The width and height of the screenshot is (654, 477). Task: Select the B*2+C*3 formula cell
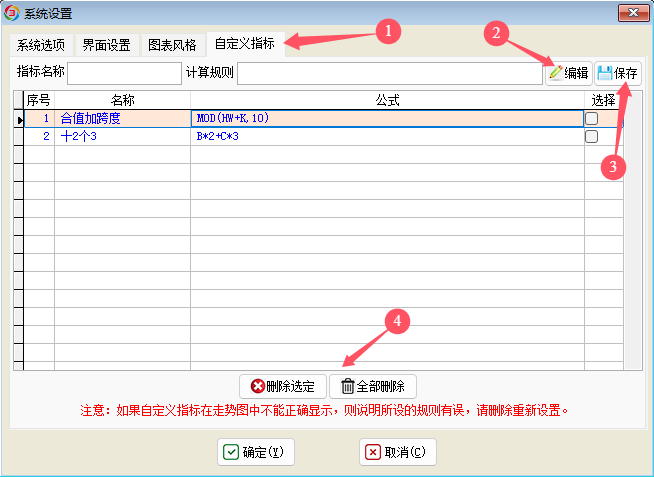pyautogui.click(x=387, y=136)
